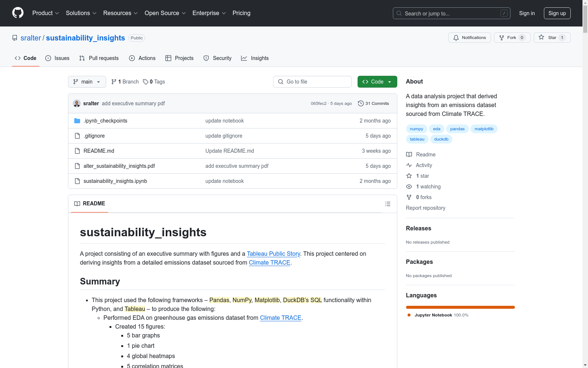Click the Notifications bell button
588x368 pixels.
coord(469,38)
